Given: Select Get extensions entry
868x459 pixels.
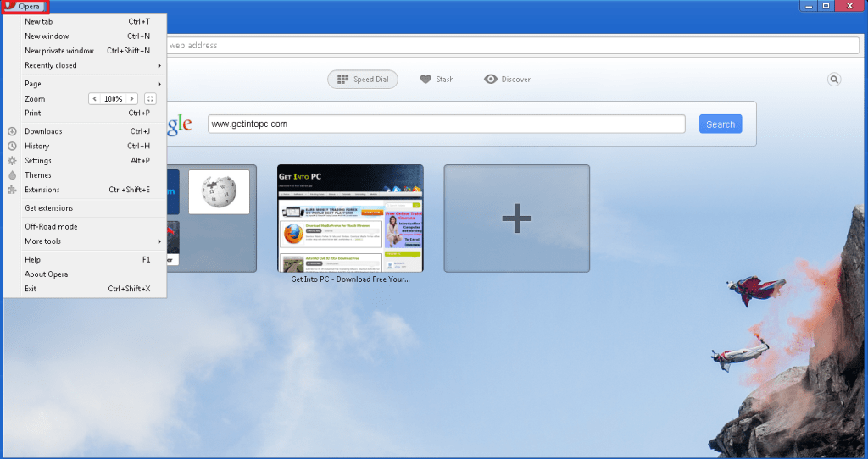Looking at the screenshot, I should pyautogui.click(x=86, y=208).
